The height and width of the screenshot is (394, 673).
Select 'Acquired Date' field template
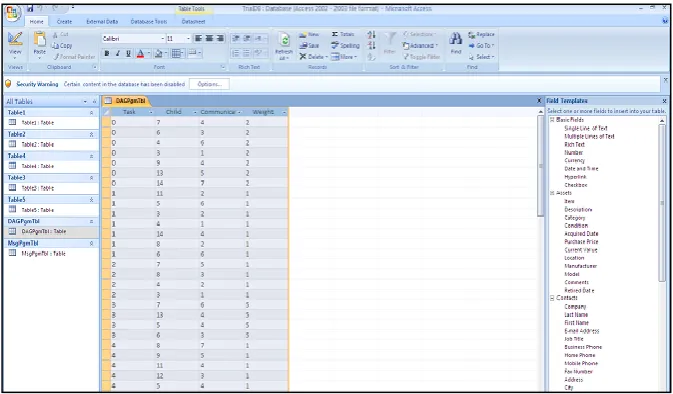[581, 234]
